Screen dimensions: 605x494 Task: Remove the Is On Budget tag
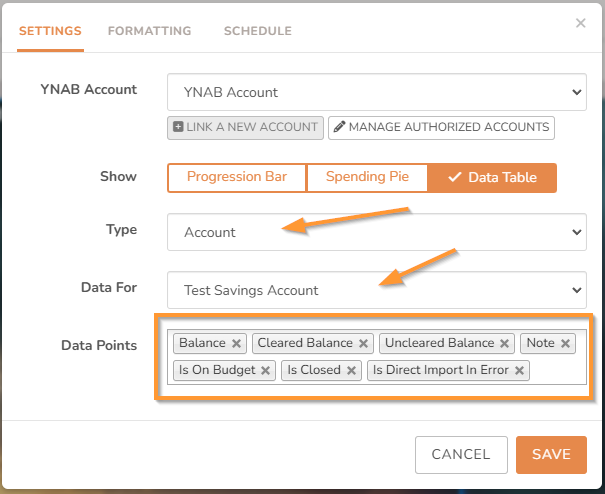[x=265, y=370]
